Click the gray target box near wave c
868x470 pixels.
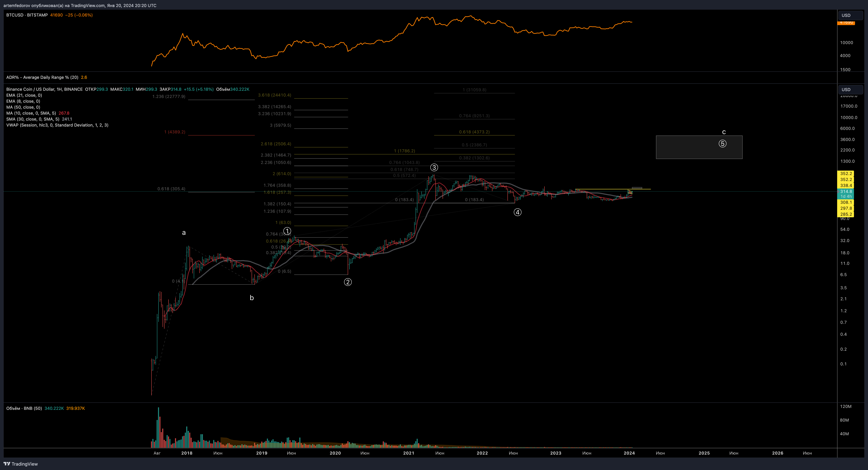coord(699,147)
